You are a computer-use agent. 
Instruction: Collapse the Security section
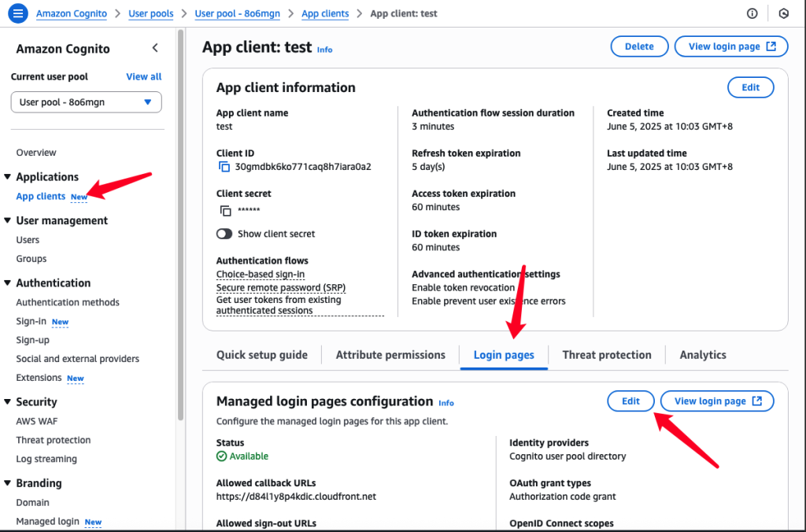[7, 402]
